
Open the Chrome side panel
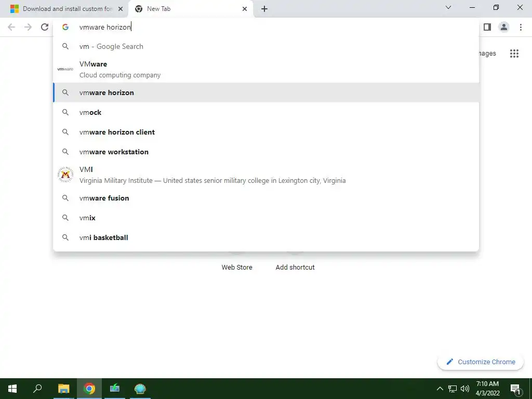487,27
